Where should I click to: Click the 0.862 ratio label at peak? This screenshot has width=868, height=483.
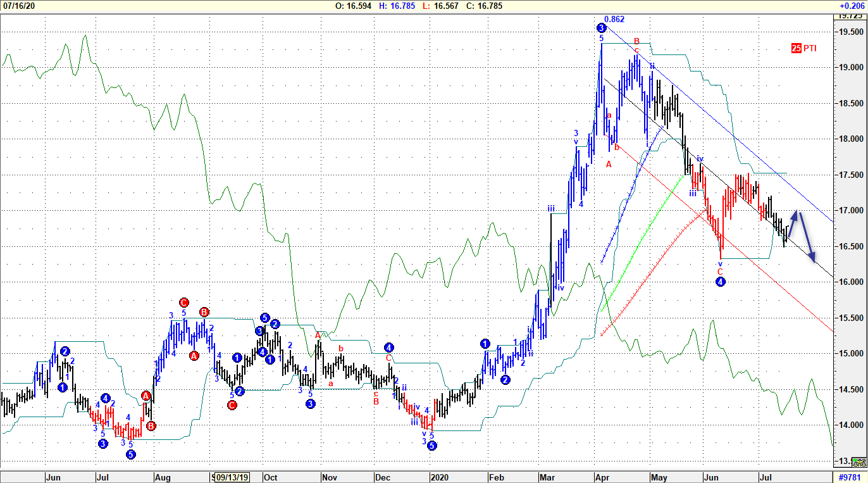614,19
